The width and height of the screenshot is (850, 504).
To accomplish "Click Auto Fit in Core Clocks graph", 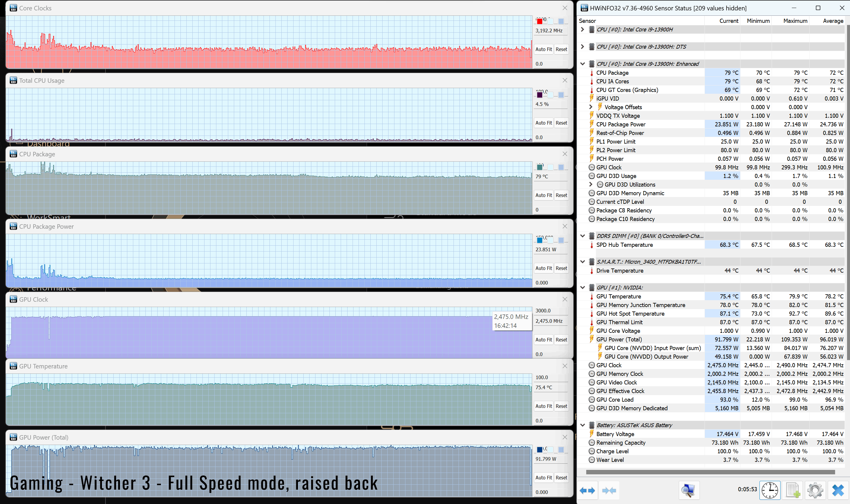I will 543,49.
